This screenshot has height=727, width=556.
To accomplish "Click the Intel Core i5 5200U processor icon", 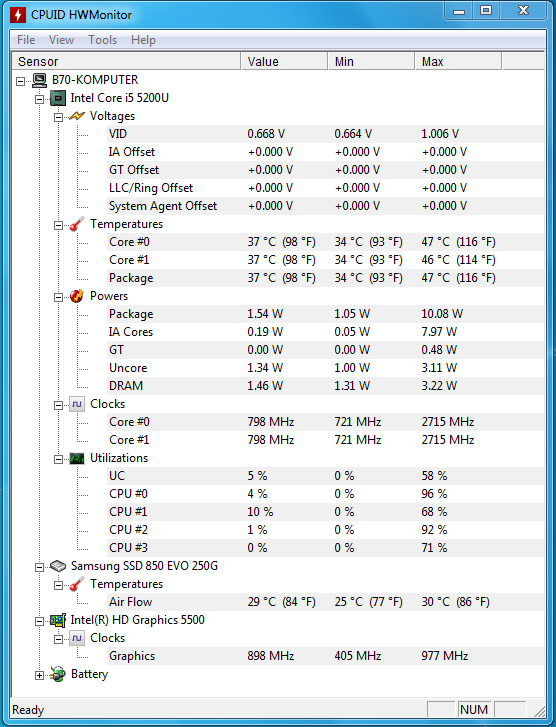I will pyautogui.click(x=58, y=98).
